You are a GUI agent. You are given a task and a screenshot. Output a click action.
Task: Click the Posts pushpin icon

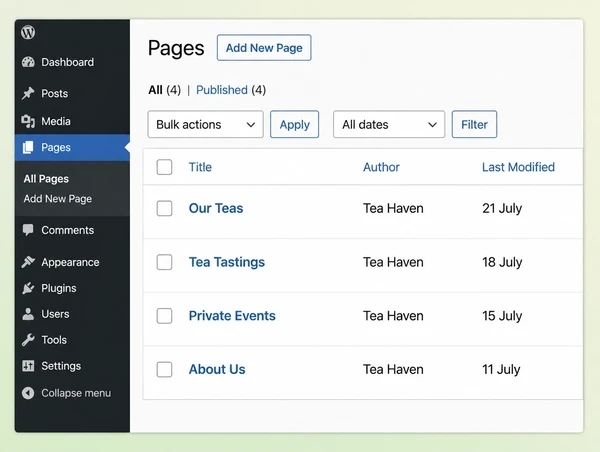coord(28,93)
